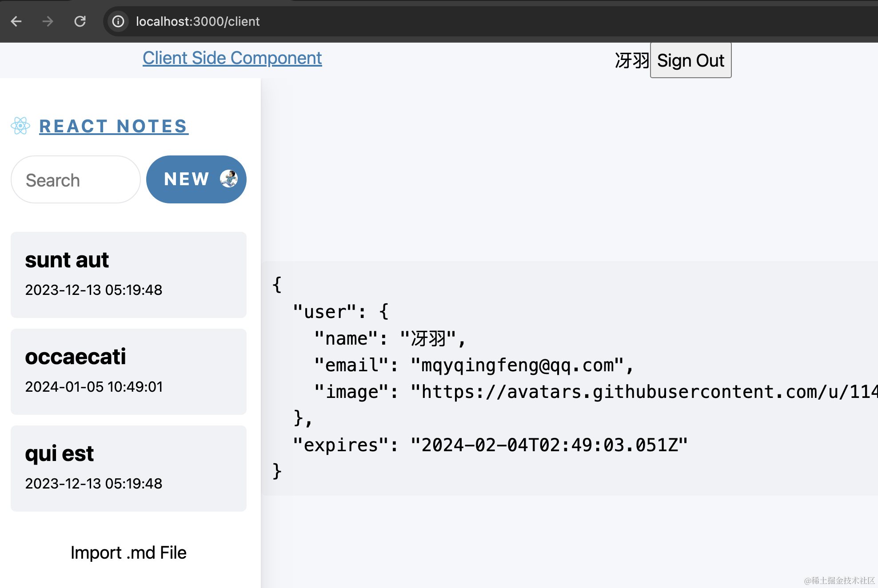Screen dimensions: 878x588
Task: Click the avatar image inside NEW button
Action: point(229,179)
